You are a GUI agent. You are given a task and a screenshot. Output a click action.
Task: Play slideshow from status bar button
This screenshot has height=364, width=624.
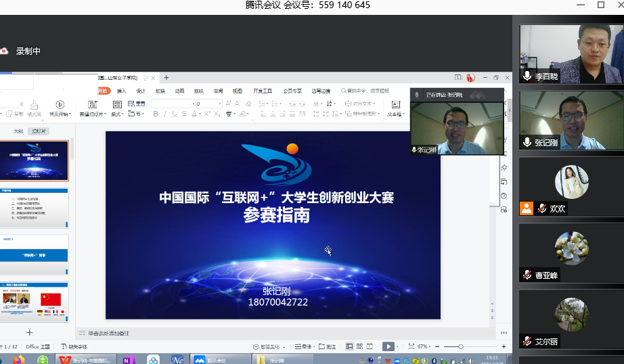click(x=388, y=346)
